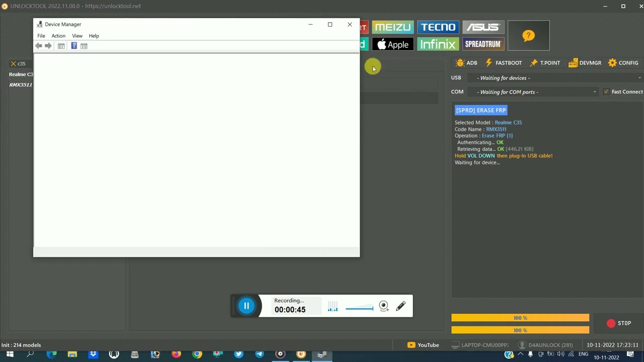
Task: Click ENG language indicator in system tray
Action: [x=583, y=354]
